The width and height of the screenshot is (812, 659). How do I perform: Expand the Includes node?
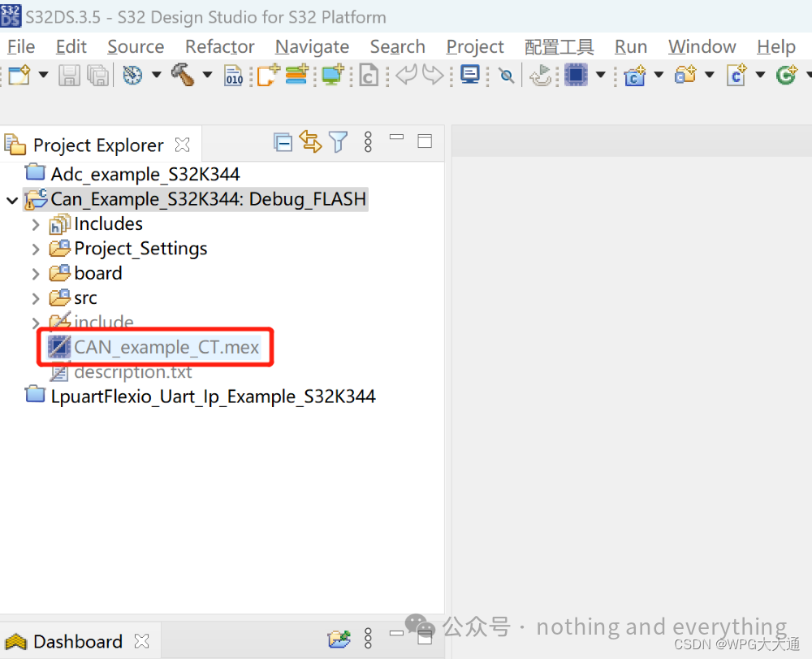(x=35, y=225)
